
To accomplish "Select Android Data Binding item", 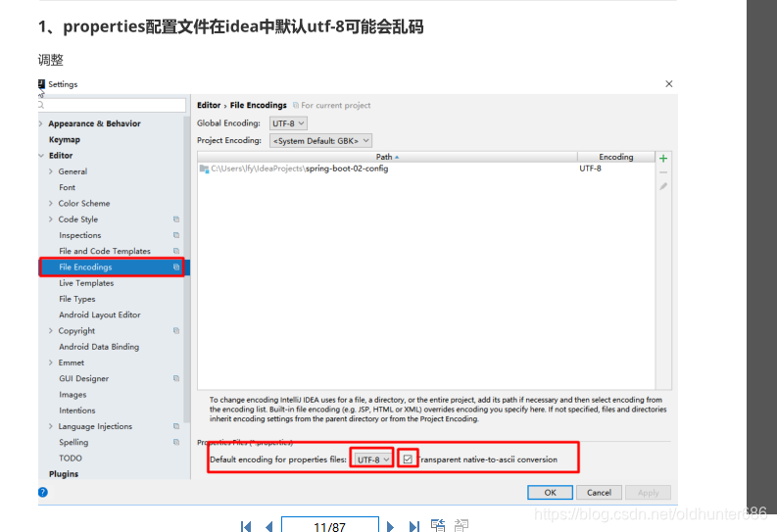I will click(x=99, y=347).
